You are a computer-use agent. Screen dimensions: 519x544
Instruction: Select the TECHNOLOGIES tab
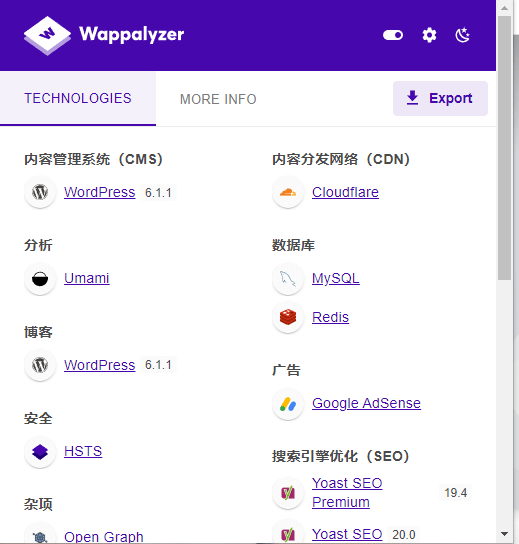tap(78, 98)
